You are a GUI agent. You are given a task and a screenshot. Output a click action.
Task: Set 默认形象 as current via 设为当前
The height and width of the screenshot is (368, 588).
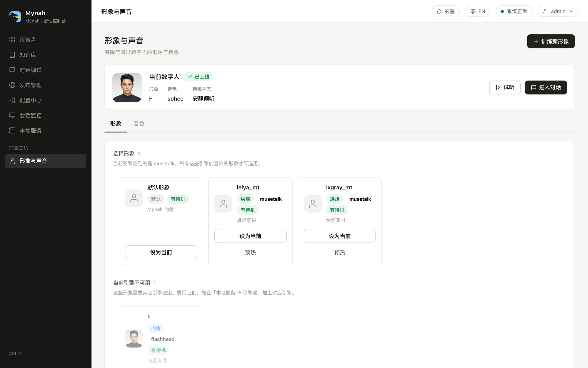[161, 252]
